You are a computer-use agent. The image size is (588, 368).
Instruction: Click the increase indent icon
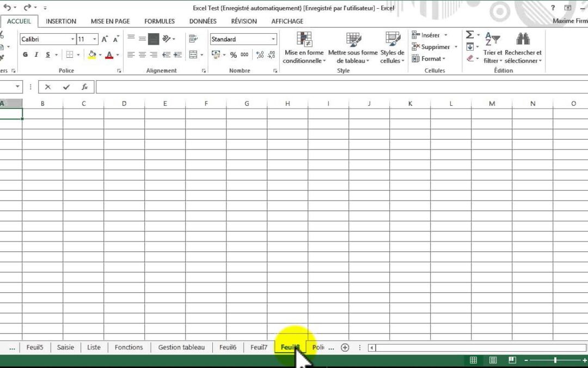(x=177, y=55)
